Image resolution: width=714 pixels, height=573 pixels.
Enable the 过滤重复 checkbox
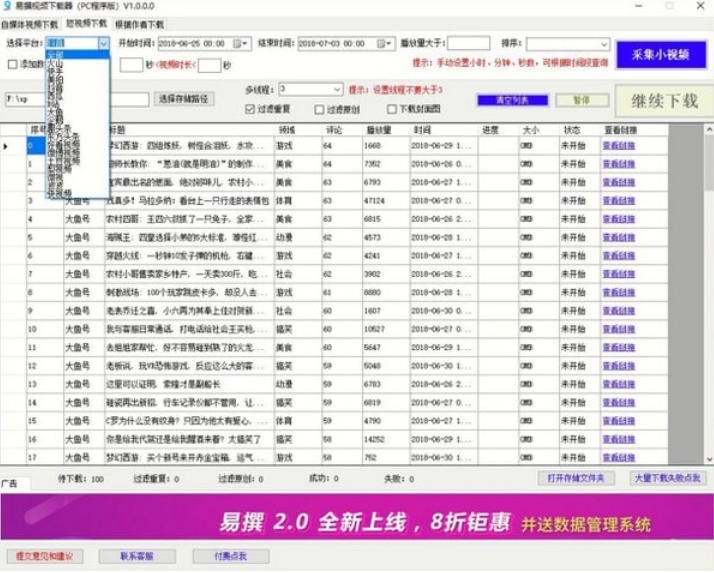[x=251, y=109]
